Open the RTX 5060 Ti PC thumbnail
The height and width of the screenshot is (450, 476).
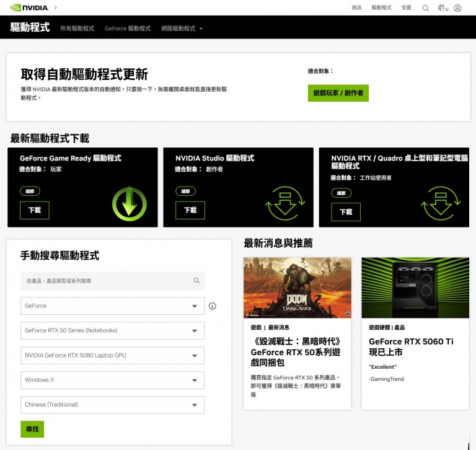coord(415,288)
